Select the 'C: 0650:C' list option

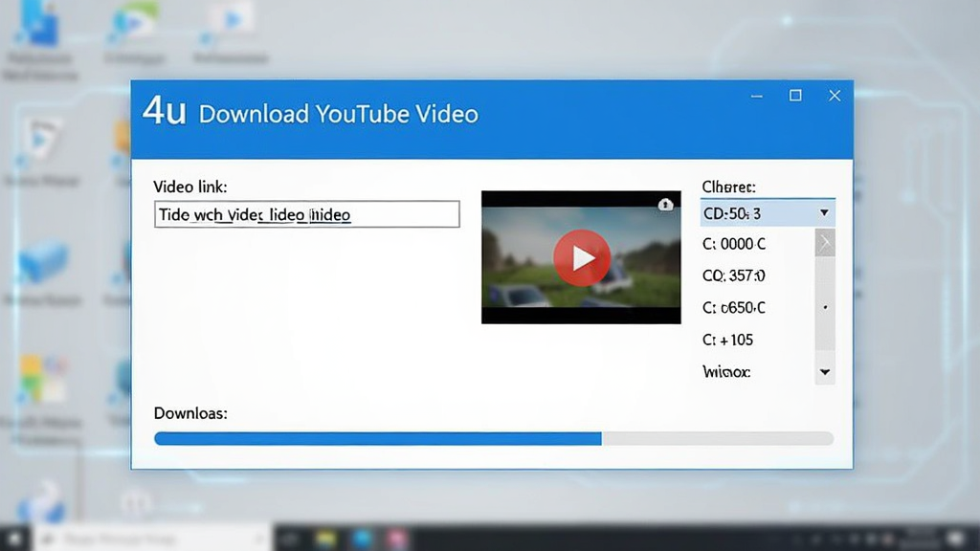[x=734, y=307]
